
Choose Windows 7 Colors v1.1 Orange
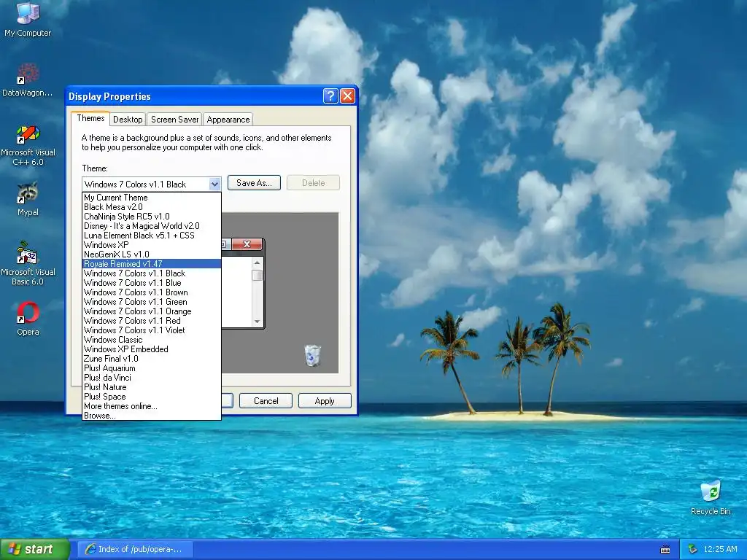pos(152,311)
